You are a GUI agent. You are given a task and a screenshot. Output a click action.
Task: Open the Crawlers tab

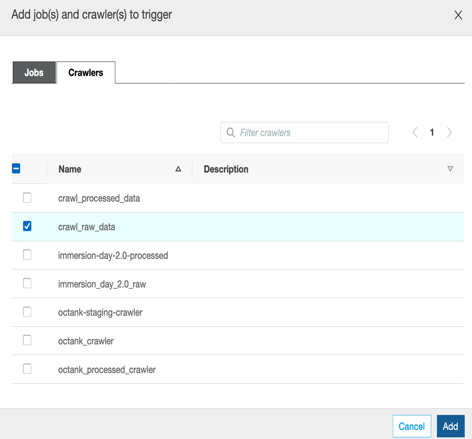[x=86, y=72]
